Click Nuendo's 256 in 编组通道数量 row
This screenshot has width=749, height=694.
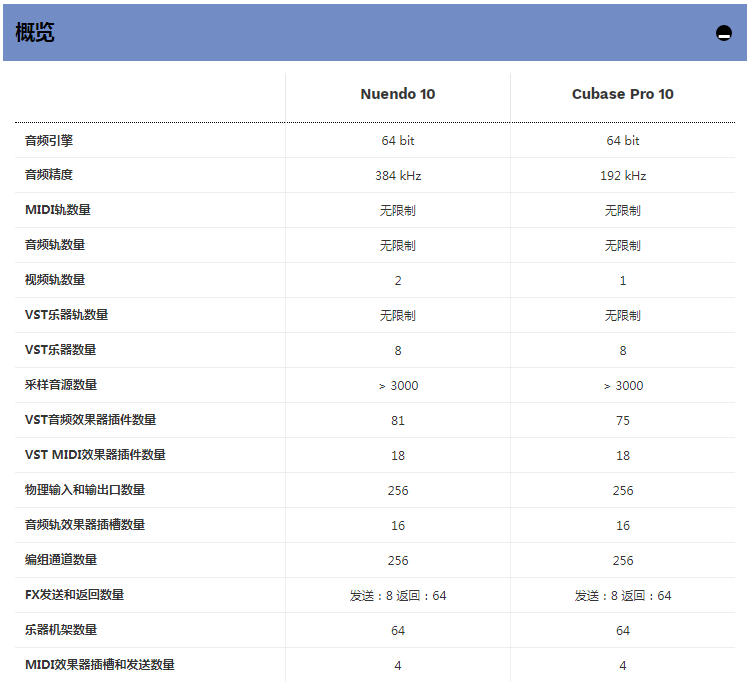398,560
